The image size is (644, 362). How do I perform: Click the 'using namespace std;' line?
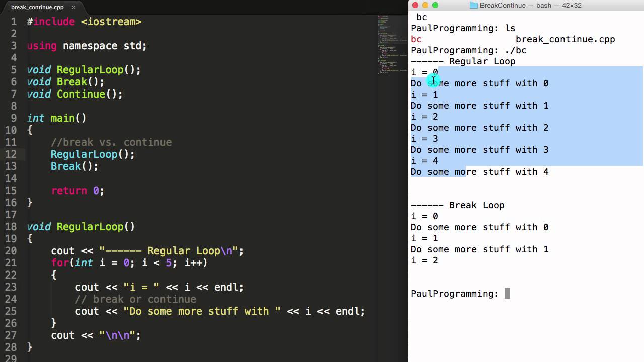point(87,46)
